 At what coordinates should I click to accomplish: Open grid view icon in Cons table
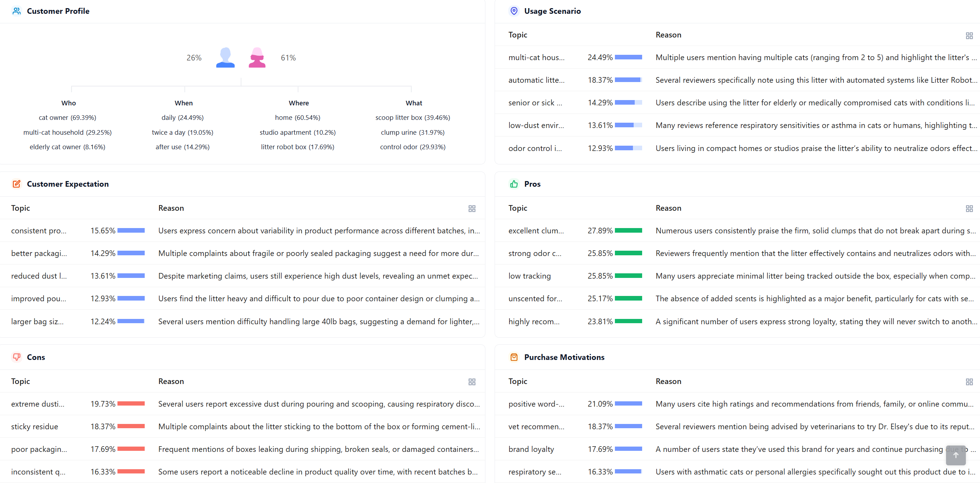472,382
